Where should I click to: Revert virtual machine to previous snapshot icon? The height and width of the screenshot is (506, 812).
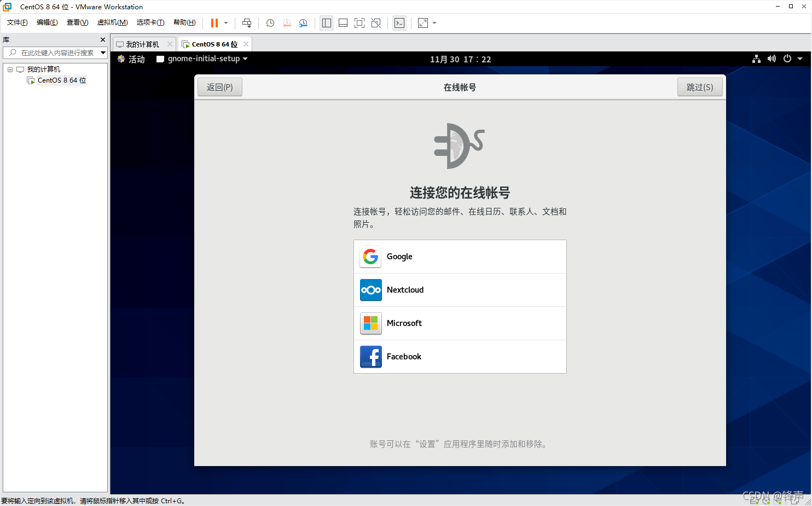[x=287, y=23]
